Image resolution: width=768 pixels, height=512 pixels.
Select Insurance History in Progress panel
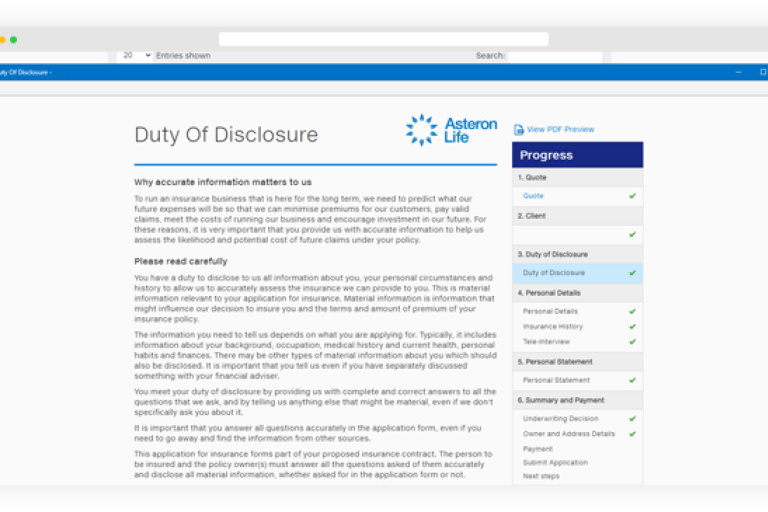[552, 327]
